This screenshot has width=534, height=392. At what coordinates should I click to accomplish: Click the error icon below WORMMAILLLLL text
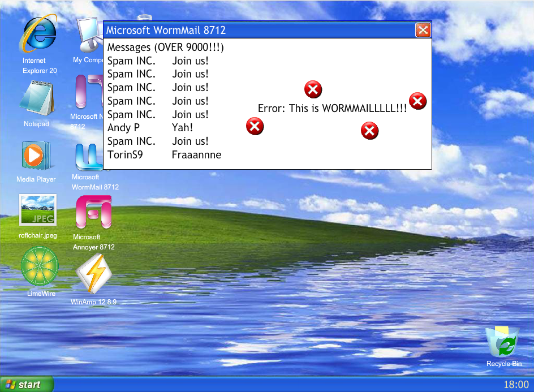pos(369,131)
